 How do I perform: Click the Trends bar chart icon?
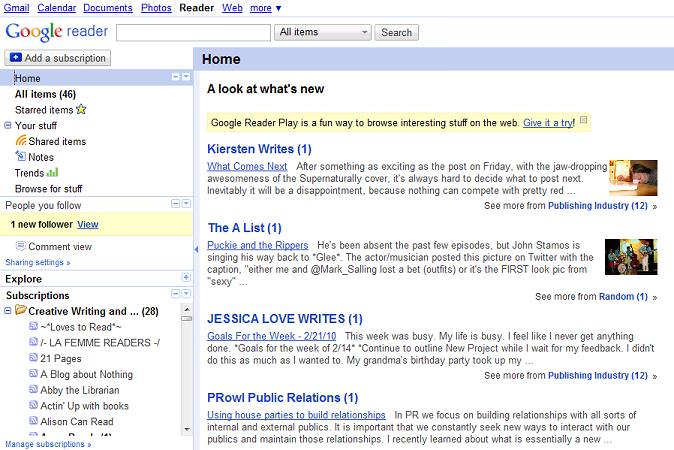coord(52,172)
